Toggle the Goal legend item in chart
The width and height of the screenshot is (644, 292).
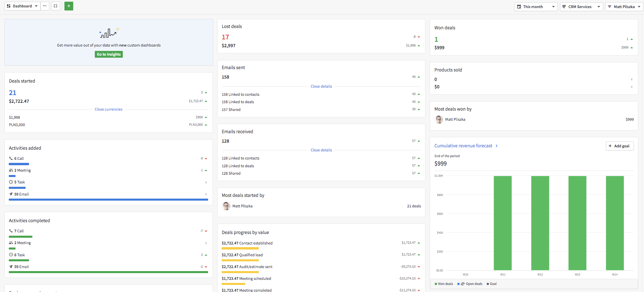tap(492, 284)
